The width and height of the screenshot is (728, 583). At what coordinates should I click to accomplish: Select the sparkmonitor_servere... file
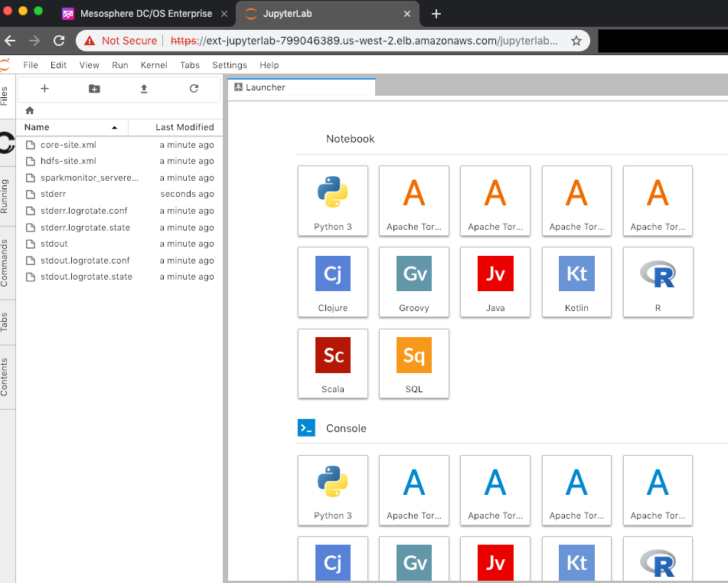(119, 178)
